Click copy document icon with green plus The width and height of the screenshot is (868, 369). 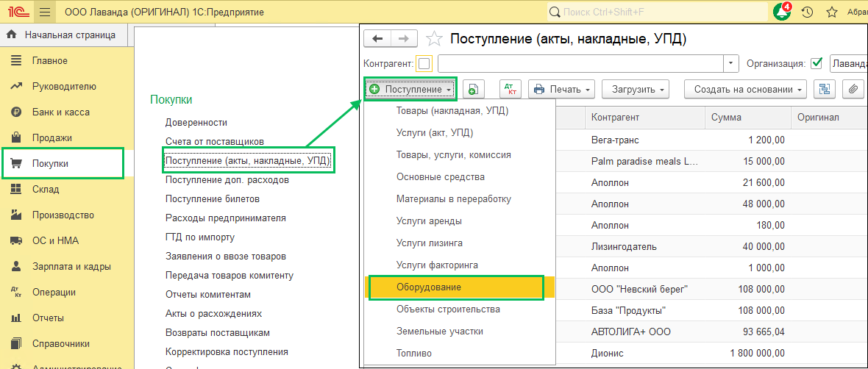click(473, 89)
